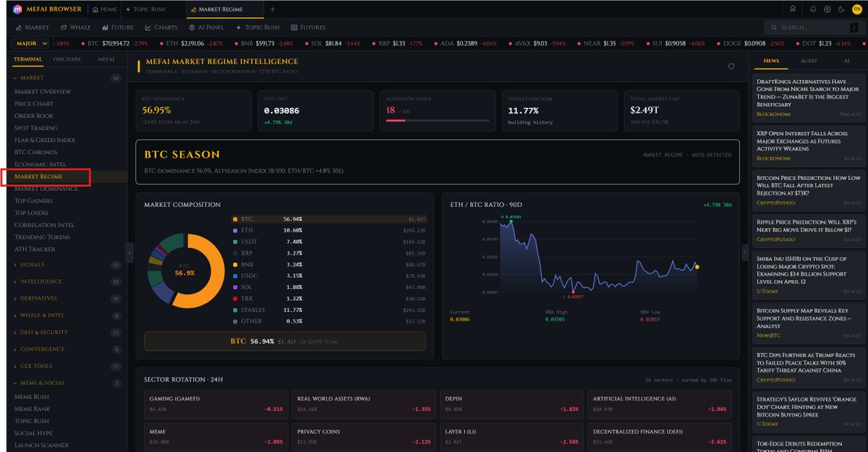The width and height of the screenshot is (868, 452).
Task: Open the Whale toolbar shortcut
Action: coord(75,27)
